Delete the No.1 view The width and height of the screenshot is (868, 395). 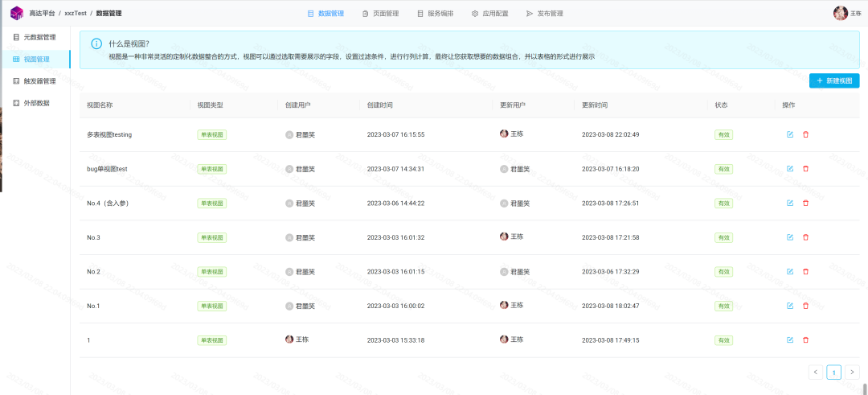[x=805, y=306]
